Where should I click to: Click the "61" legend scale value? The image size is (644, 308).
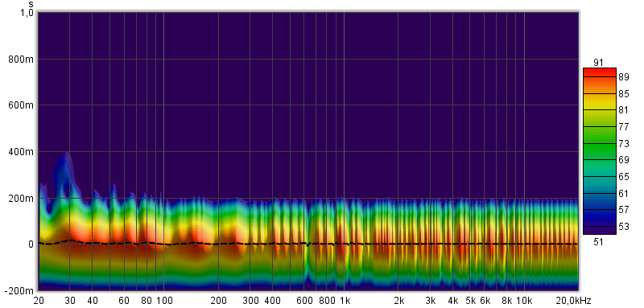[625, 193]
